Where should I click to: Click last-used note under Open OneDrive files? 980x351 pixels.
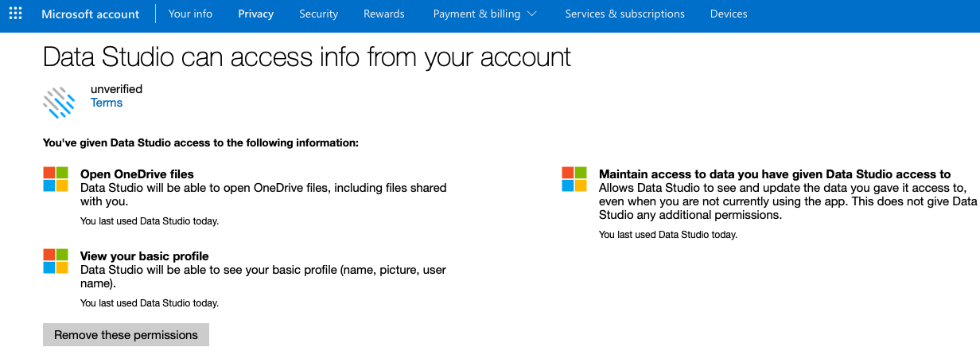pyautogui.click(x=150, y=221)
